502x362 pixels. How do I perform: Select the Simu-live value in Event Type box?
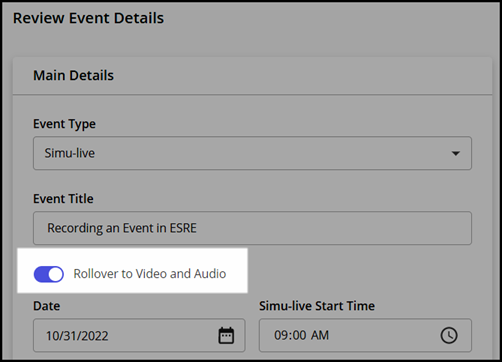pos(70,153)
